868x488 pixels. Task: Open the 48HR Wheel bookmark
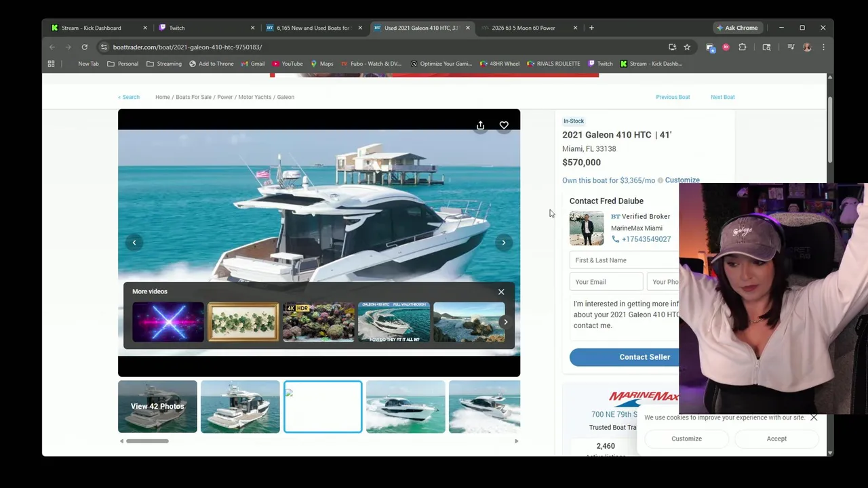tap(500, 64)
